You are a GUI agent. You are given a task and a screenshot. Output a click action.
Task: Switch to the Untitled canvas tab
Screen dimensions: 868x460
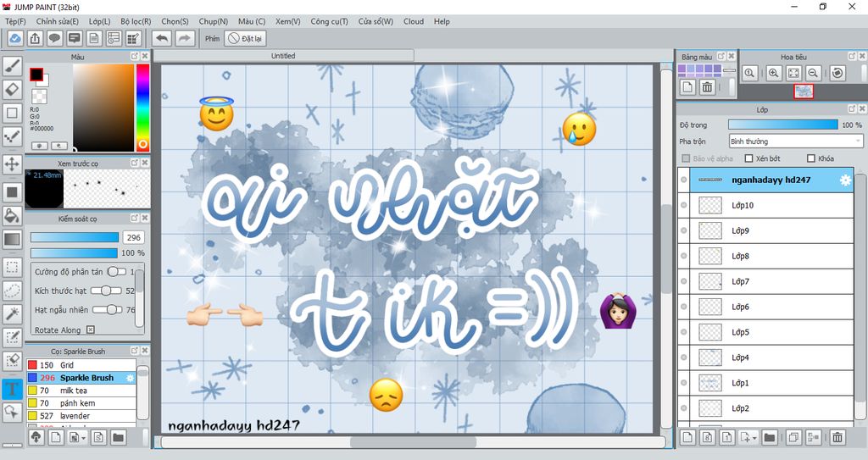click(x=283, y=56)
